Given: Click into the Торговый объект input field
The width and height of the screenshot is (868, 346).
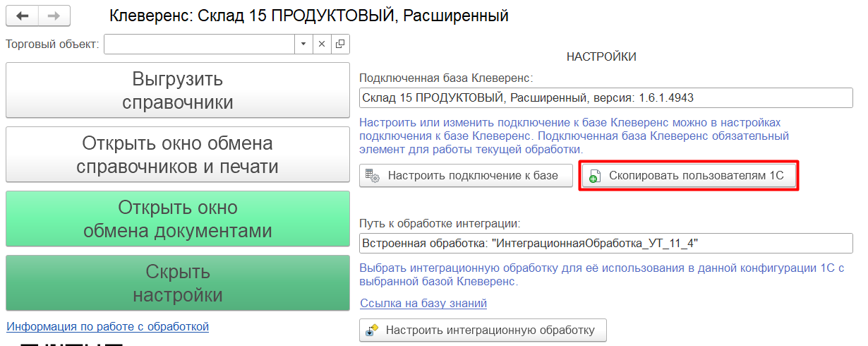Looking at the screenshot, I should [199, 44].
